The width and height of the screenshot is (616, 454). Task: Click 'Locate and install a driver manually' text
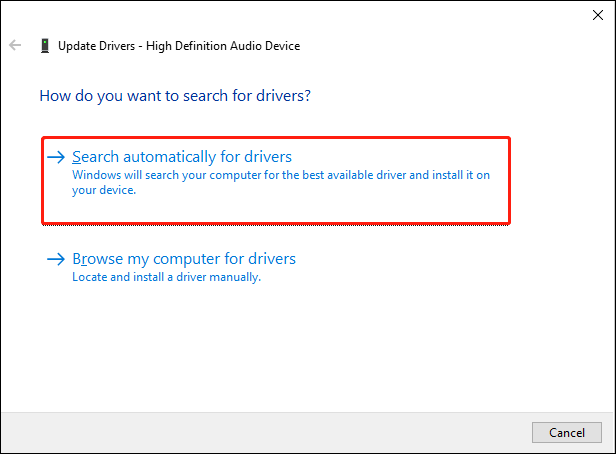point(167,277)
